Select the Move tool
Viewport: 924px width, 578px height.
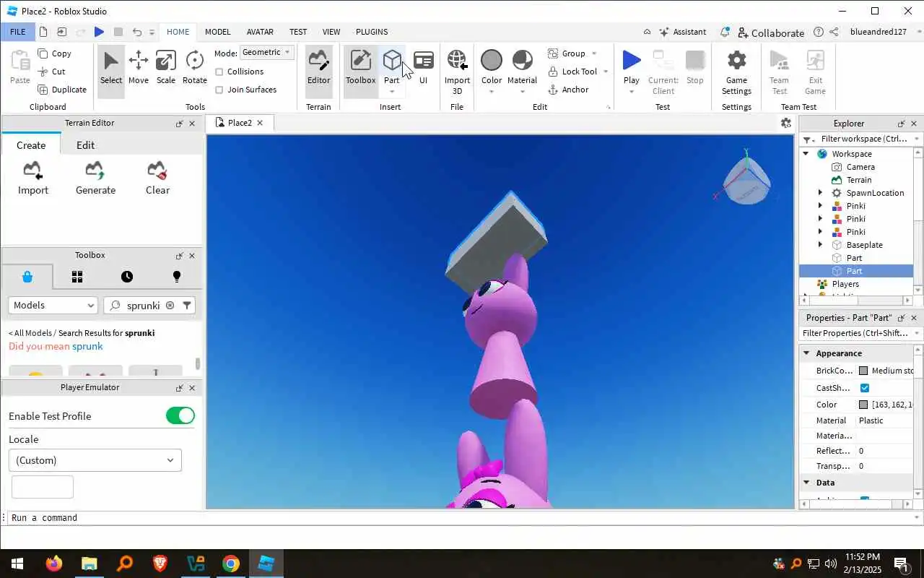pos(138,68)
